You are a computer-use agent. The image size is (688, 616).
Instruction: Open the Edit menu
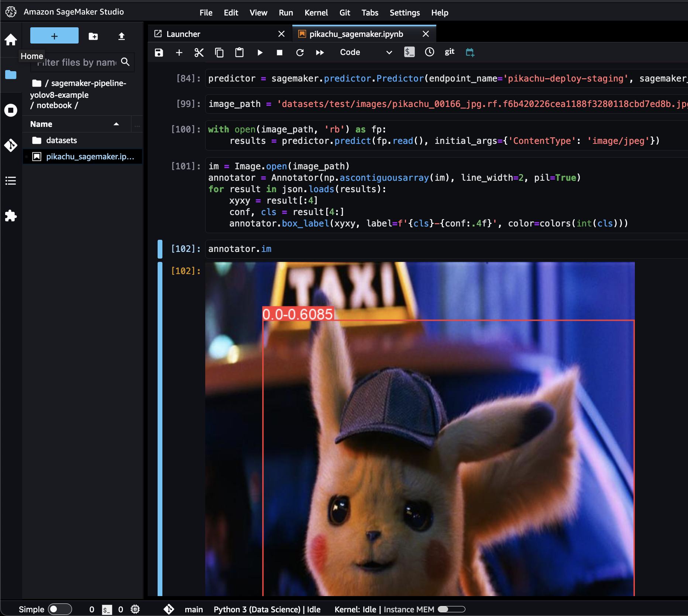click(231, 13)
